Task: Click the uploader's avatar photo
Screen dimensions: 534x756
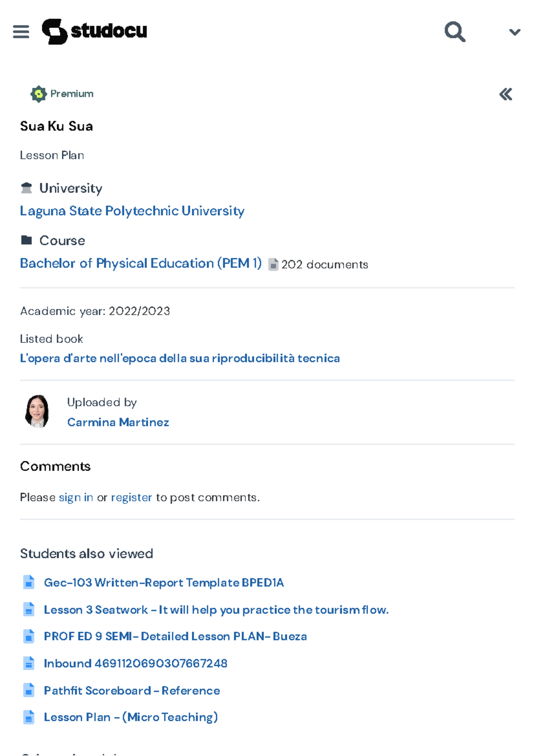Action: pyautogui.click(x=38, y=411)
